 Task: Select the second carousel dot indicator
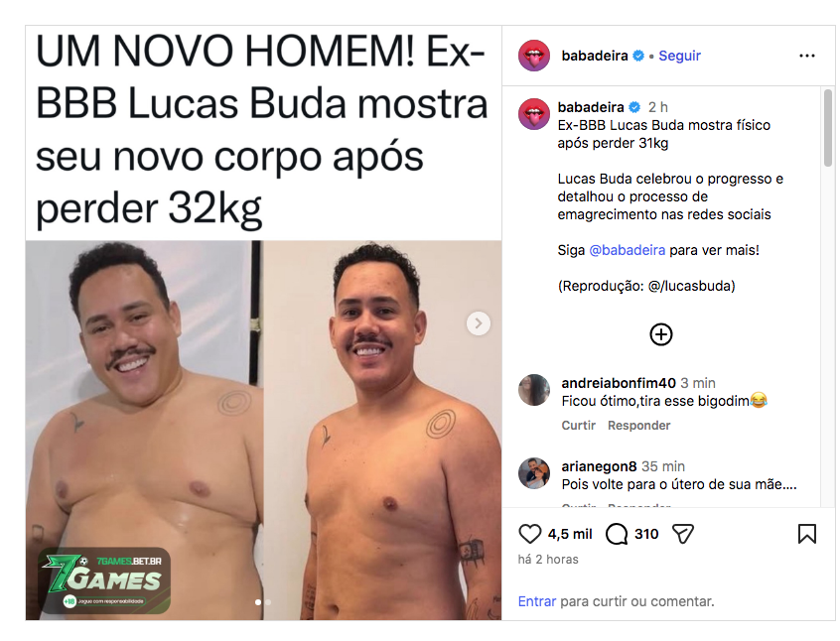pyautogui.click(x=268, y=602)
